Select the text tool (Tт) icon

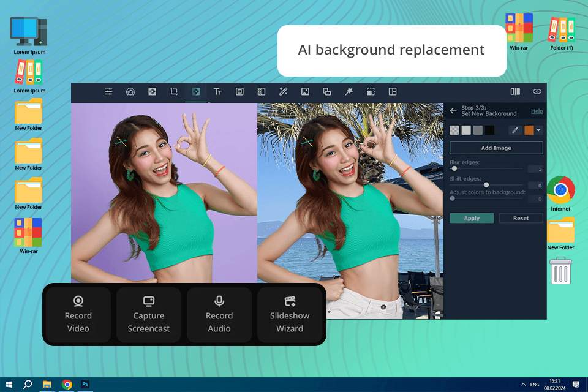pos(217,91)
